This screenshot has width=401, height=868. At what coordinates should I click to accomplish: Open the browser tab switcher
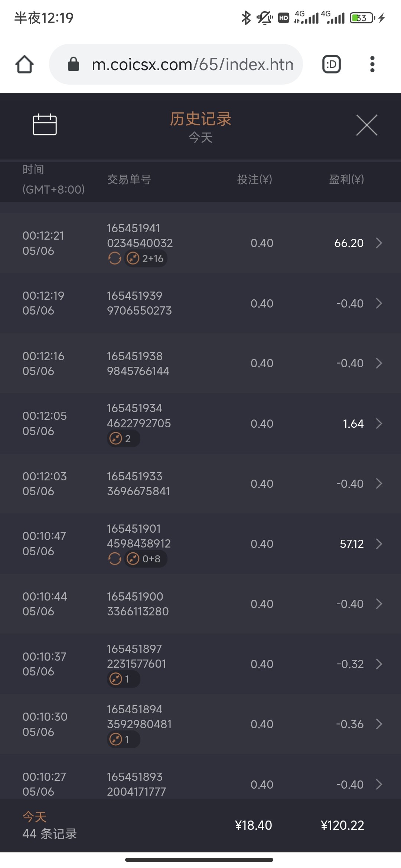pos(331,64)
